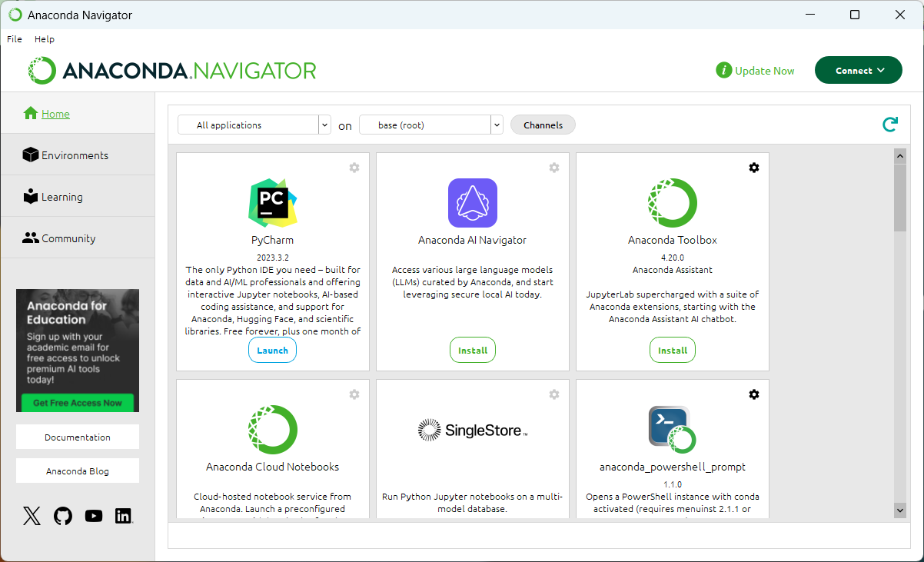924x562 pixels.
Task: Open the LinkedIn social link
Action: pyautogui.click(x=124, y=516)
